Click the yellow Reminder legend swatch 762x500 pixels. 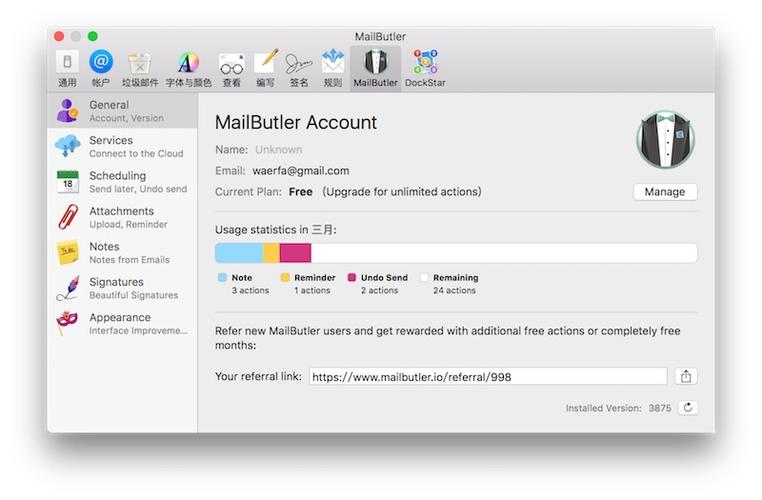(x=285, y=277)
